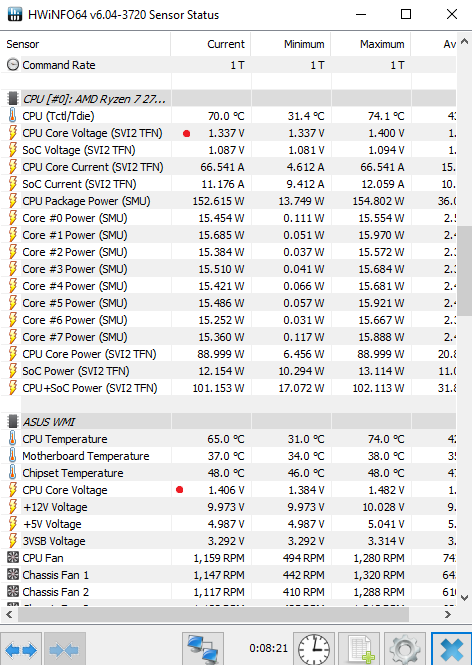Click the 1,280 RPM maximum CPU Fan value
This screenshot has width=472, height=665.
[x=379, y=558]
